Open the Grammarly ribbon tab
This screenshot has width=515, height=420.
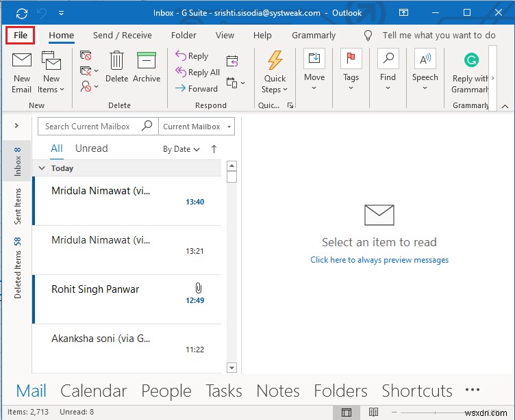tap(314, 35)
